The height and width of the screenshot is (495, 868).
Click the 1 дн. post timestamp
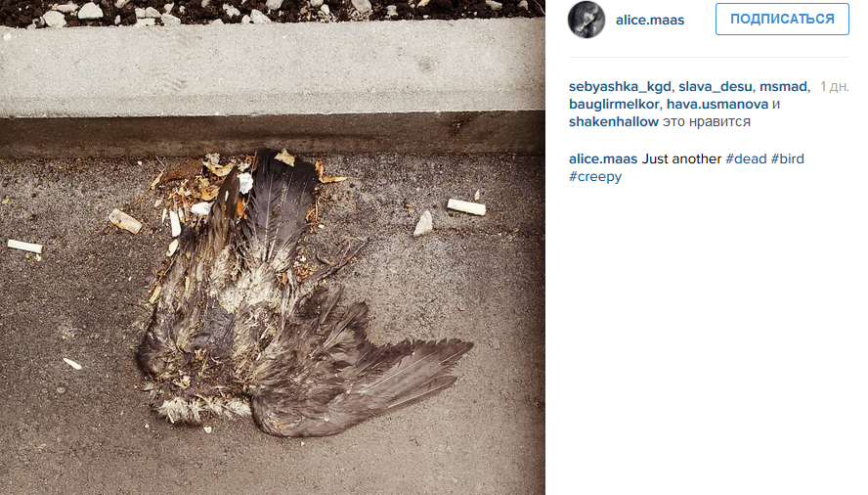(834, 86)
